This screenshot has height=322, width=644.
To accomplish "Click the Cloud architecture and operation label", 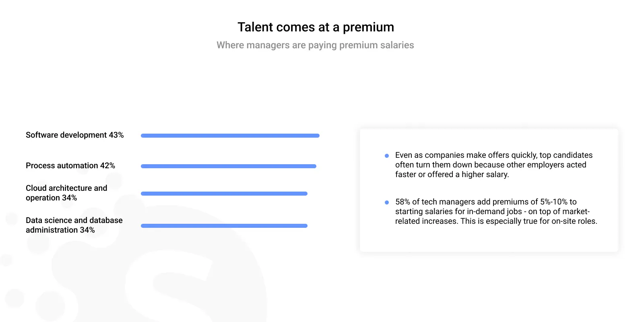I will tap(66, 193).
